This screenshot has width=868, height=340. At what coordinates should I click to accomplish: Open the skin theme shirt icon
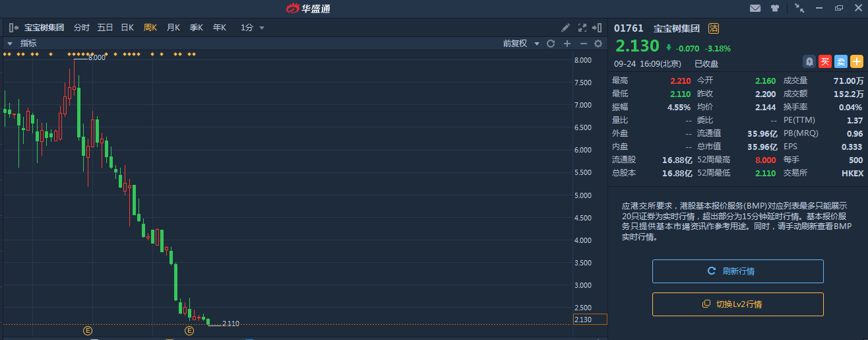point(775,8)
